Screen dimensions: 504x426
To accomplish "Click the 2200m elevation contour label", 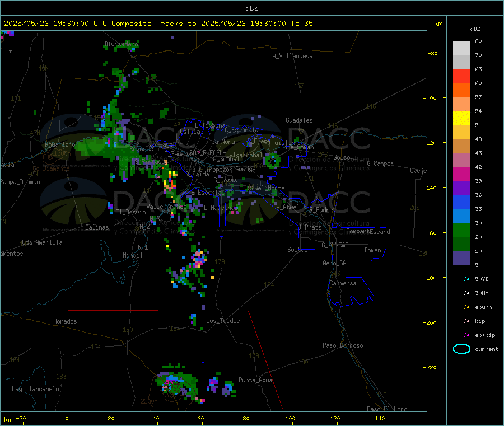I will click(x=149, y=401).
